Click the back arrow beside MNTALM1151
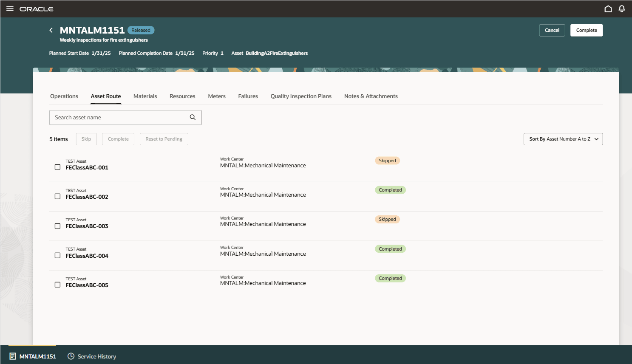 point(51,30)
